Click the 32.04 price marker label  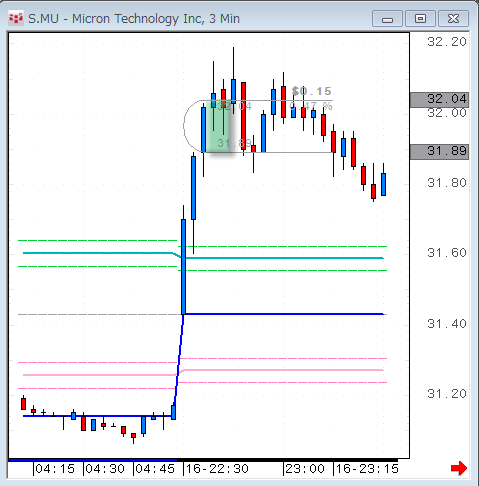coord(439,99)
